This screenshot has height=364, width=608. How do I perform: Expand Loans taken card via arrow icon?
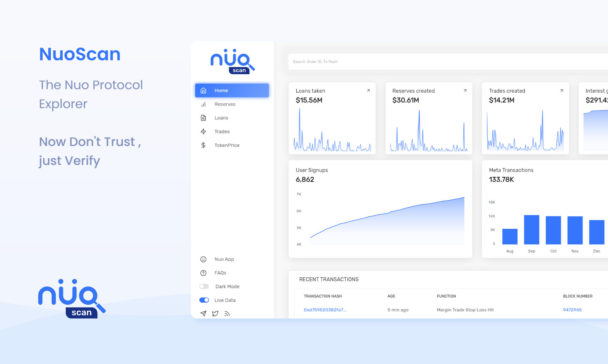368,91
